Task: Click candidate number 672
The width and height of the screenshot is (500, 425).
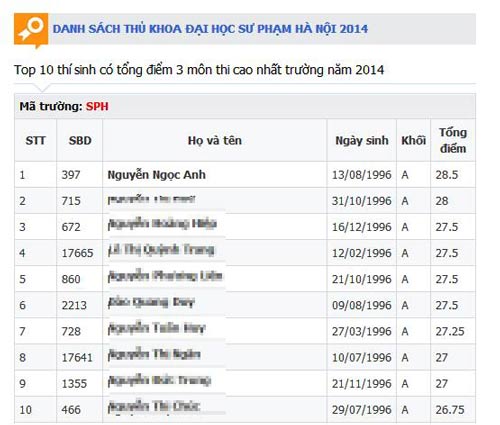Action: click(x=71, y=227)
